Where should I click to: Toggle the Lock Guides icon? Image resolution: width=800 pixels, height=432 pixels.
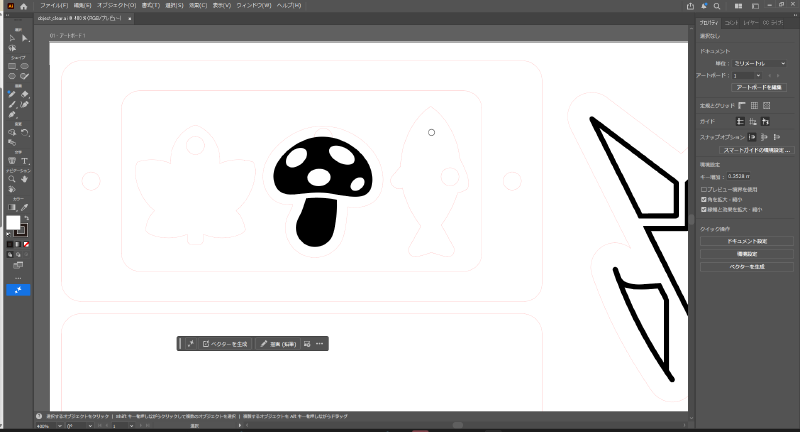click(753, 121)
